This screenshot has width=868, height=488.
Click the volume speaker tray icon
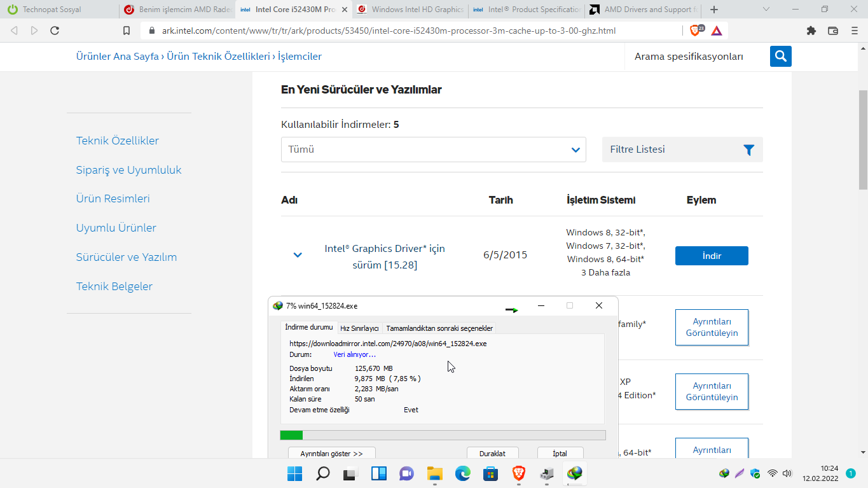tap(787, 473)
